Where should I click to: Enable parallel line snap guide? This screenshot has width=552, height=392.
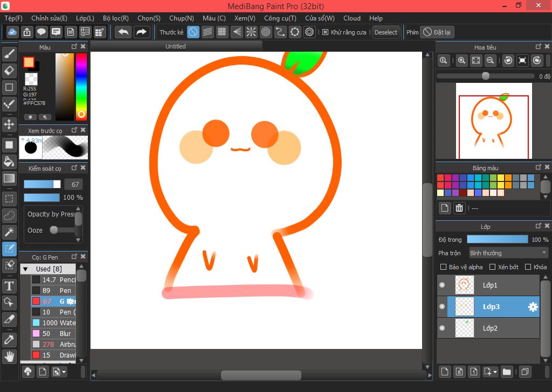[208, 32]
